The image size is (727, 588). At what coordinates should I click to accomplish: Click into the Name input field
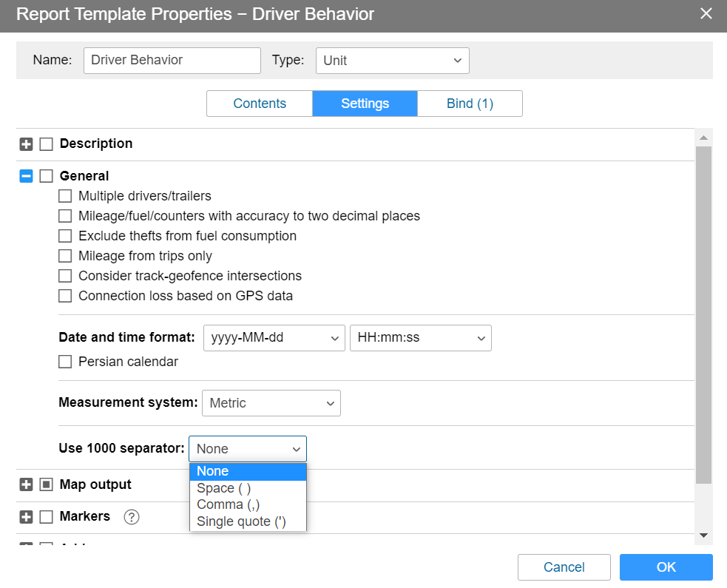pyautogui.click(x=172, y=61)
